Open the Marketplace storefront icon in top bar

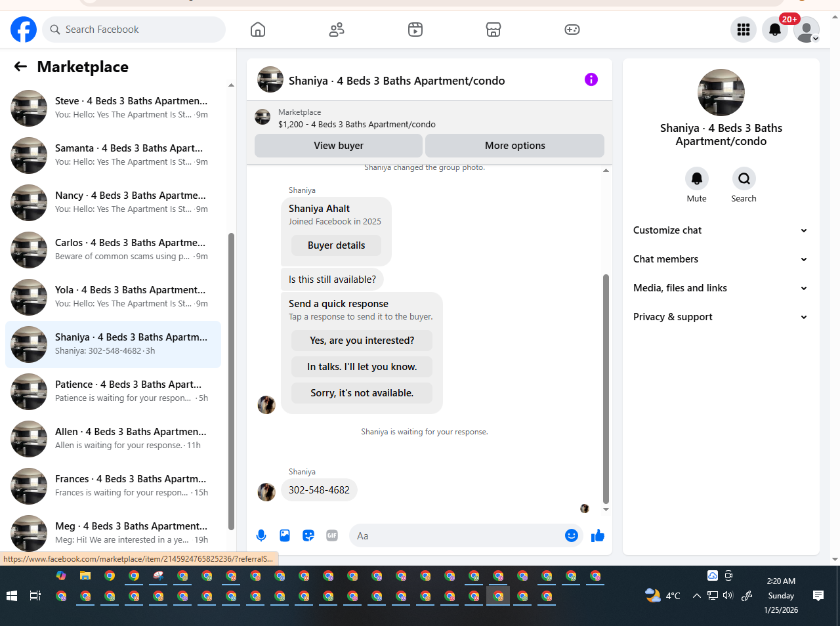(x=493, y=30)
